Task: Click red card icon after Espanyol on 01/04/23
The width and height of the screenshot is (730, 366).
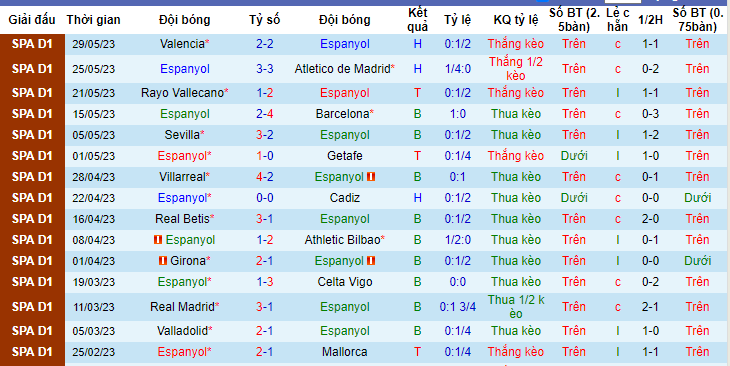Action: pyautogui.click(x=371, y=261)
